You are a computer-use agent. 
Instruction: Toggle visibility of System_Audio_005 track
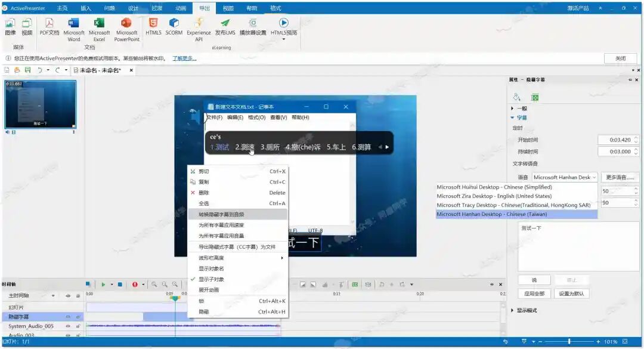[68, 326]
